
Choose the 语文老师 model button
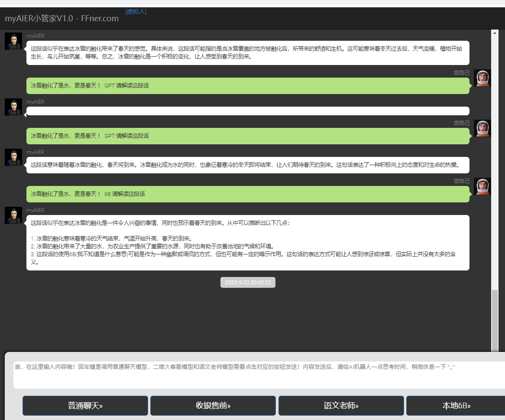[x=341, y=406]
